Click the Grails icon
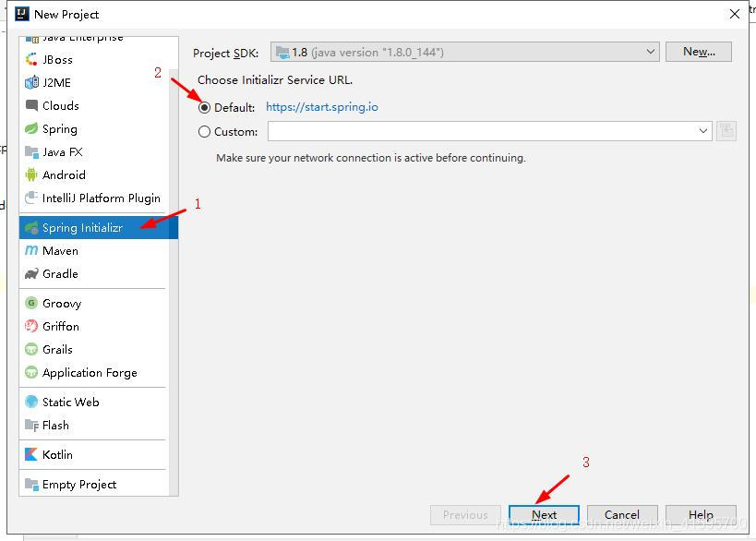756x541 pixels. [x=31, y=349]
